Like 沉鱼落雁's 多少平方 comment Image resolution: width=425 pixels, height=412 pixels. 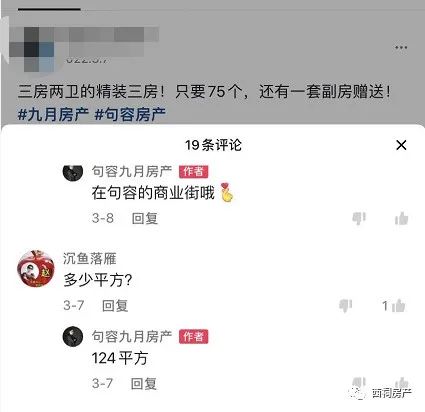click(x=399, y=305)
